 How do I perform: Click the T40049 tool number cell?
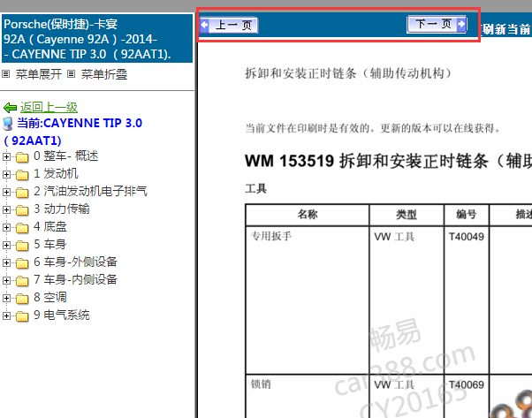[467, 300]
